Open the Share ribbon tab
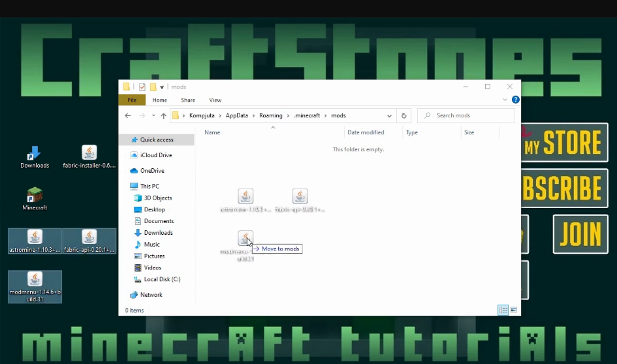 (x=188, y=100)
